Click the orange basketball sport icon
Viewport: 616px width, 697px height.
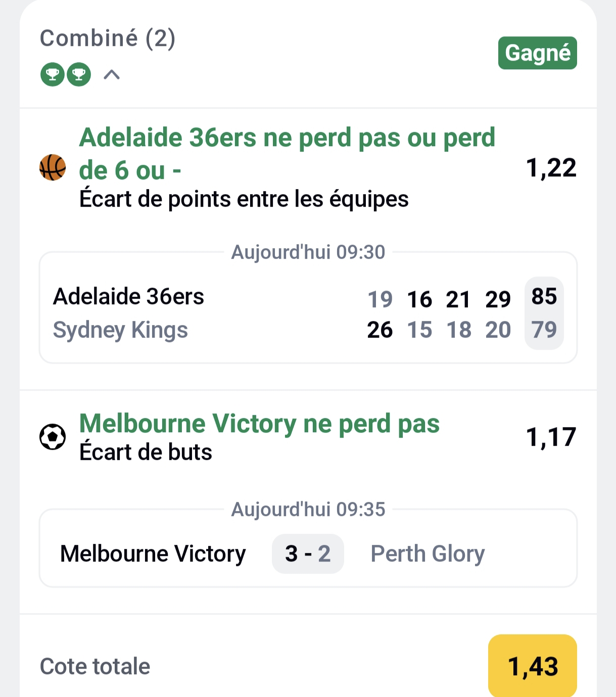pos(53,167)
